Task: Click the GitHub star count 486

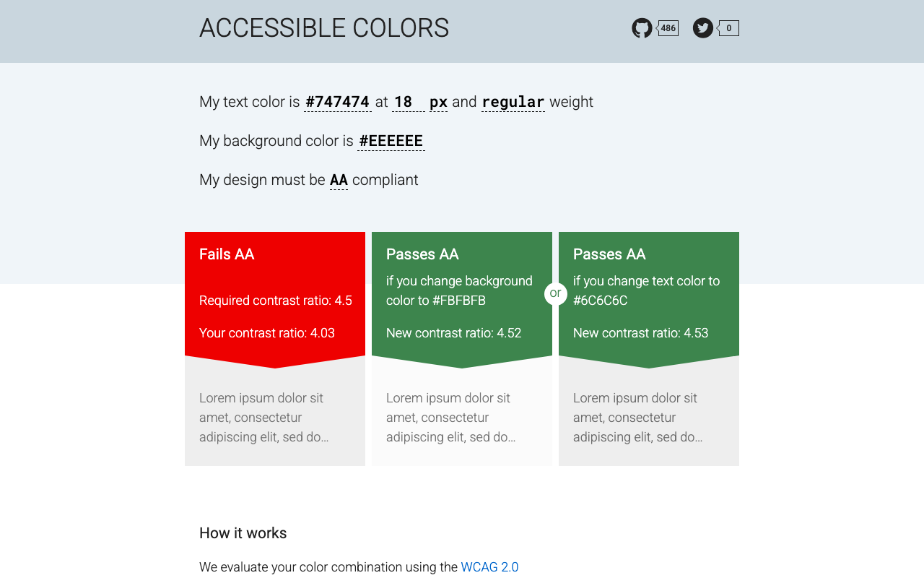Action: click(x=668, y=28)
